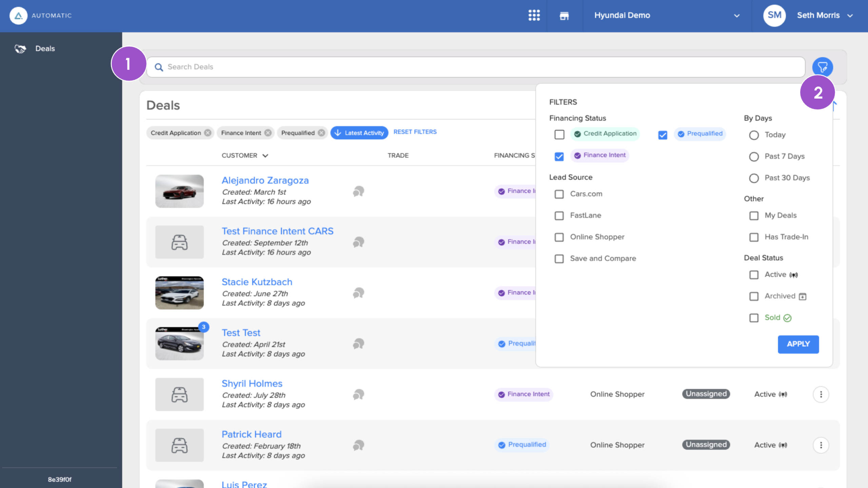
Task: Expand the Seth Morris user menu
Action: (825, 16)
